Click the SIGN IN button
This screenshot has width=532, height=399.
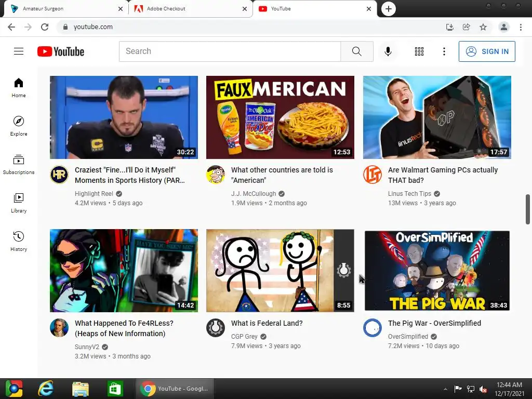coord(487,51)
